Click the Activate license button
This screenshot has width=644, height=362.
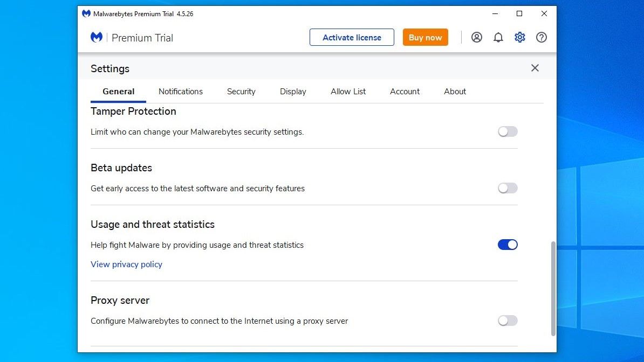pyautogui.click(x=352, y=37)
